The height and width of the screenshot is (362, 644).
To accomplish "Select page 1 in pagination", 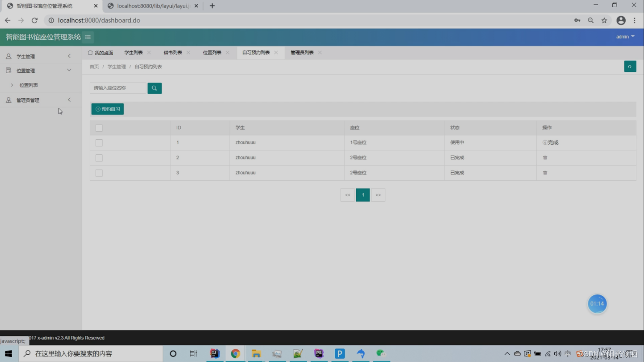I will (363, 195).
